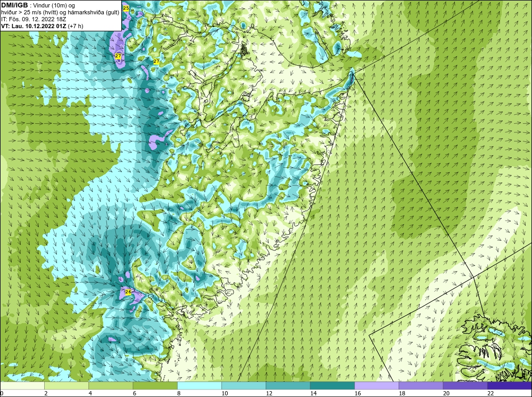532x397 pixels.
Task: Click the legend tick value "20"
Action: click(x=446, y=393)
